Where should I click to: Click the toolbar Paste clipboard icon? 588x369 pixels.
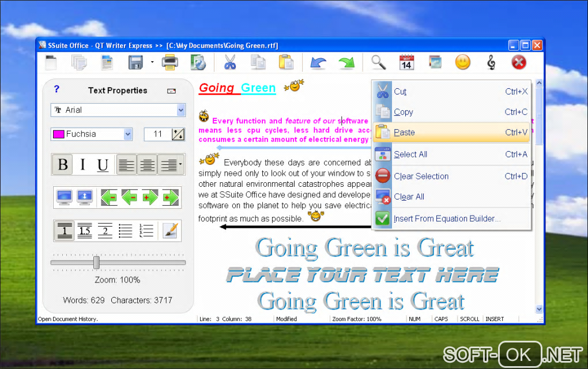[286, 63]
